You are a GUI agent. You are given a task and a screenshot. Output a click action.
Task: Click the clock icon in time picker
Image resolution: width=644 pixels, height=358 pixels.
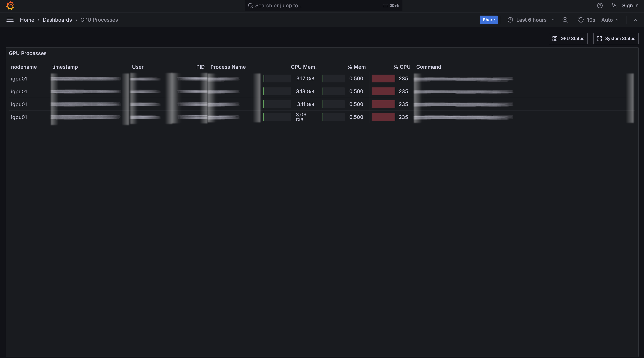(510, 20)
